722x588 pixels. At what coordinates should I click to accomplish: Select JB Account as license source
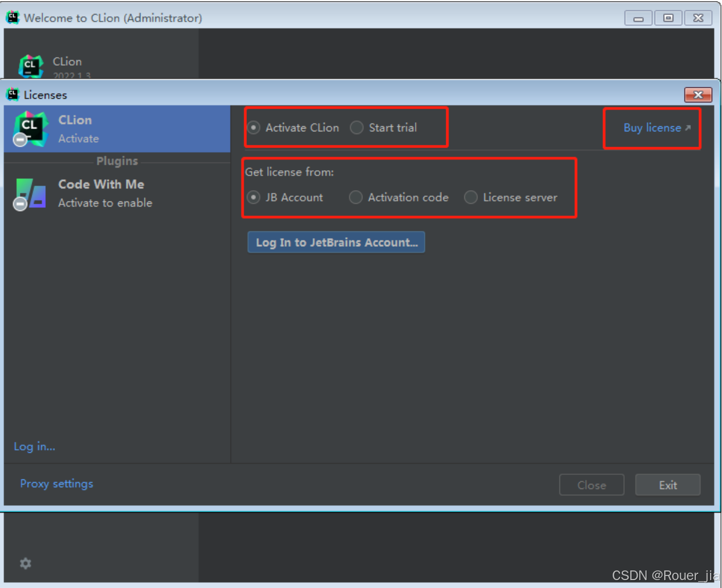click(254, 198)
